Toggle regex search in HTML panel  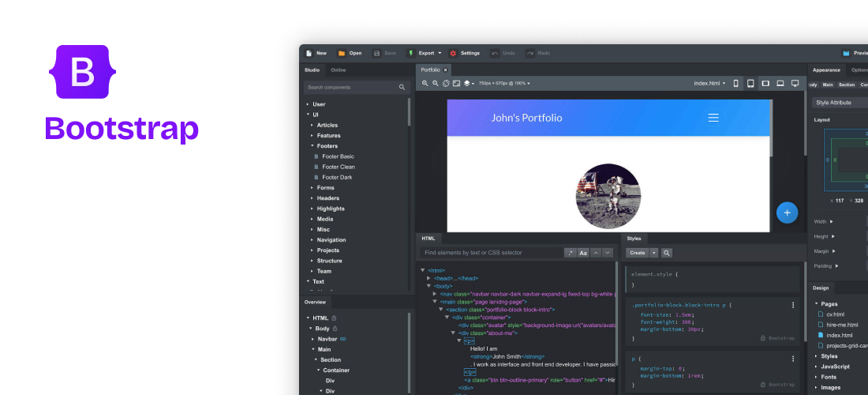pos(571,253)
